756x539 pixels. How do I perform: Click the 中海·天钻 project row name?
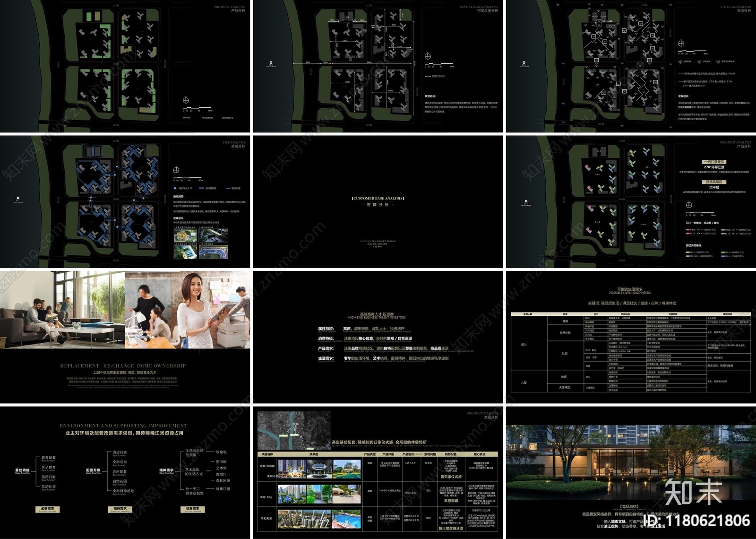pos(266,497)
